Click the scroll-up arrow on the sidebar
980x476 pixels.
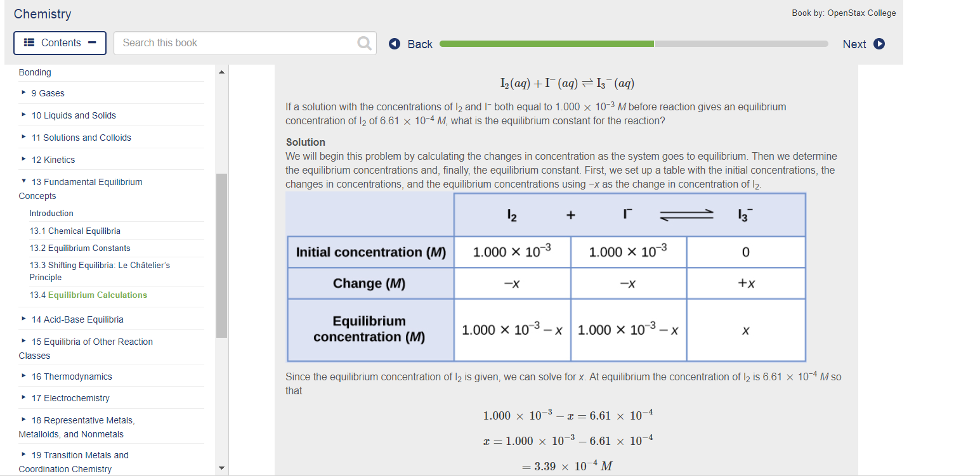coord(221,71)
